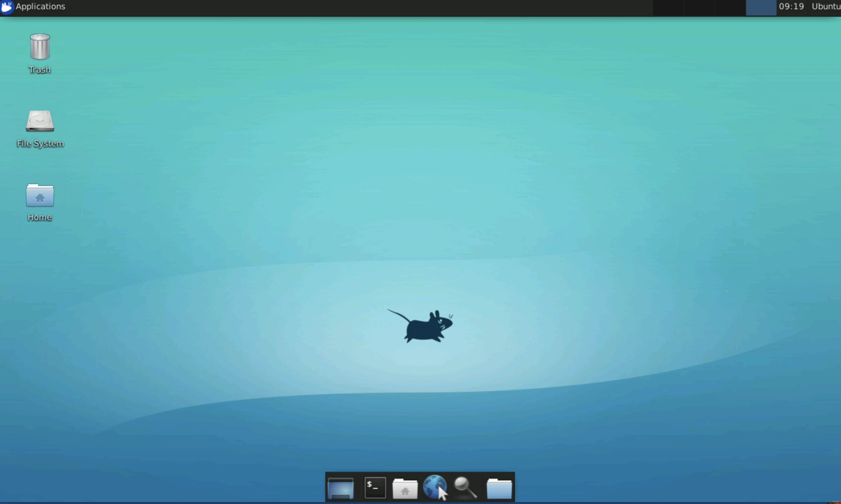
Task: Click the 09:19 clock in the panel
Action: pos(791,7)
